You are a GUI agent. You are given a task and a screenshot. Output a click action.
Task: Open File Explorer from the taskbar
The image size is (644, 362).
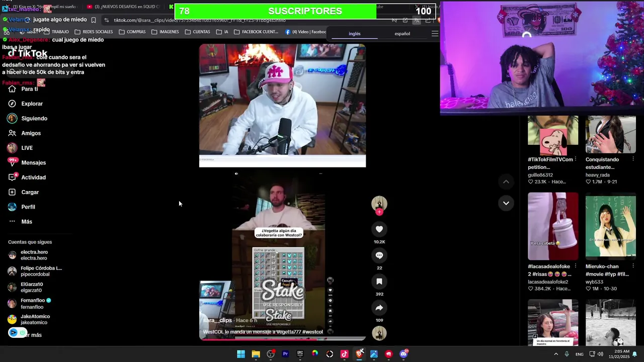pos(256,354)
